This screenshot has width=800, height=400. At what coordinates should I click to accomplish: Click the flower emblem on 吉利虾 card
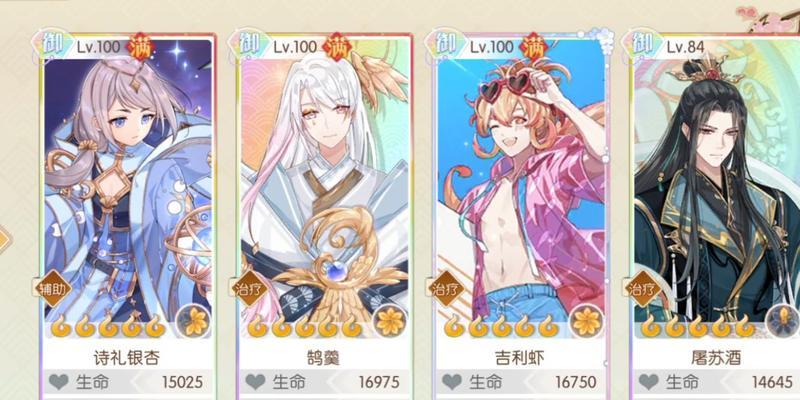pyautogui.click(x=587, y=322)
